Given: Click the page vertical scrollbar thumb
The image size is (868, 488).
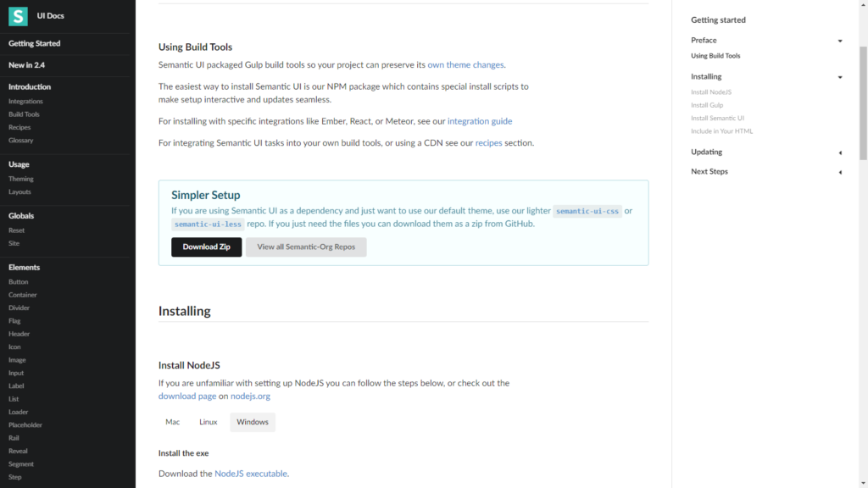Looking at the screenshot, I should coord(863,103).
